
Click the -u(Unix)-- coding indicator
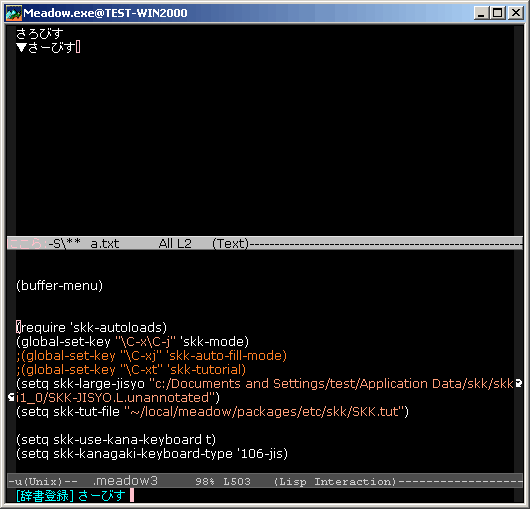pyautogui.click(x=43, y=481)
